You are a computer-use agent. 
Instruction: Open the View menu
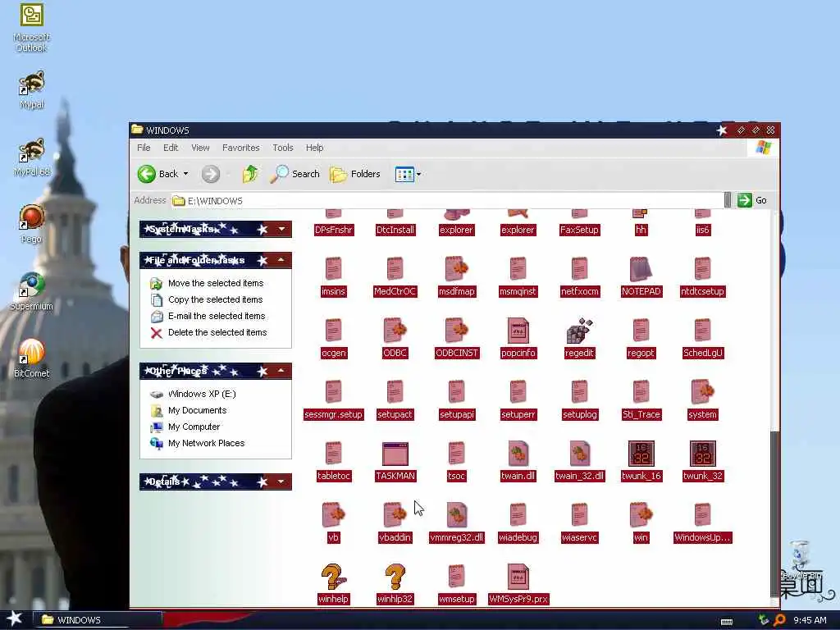200,148
